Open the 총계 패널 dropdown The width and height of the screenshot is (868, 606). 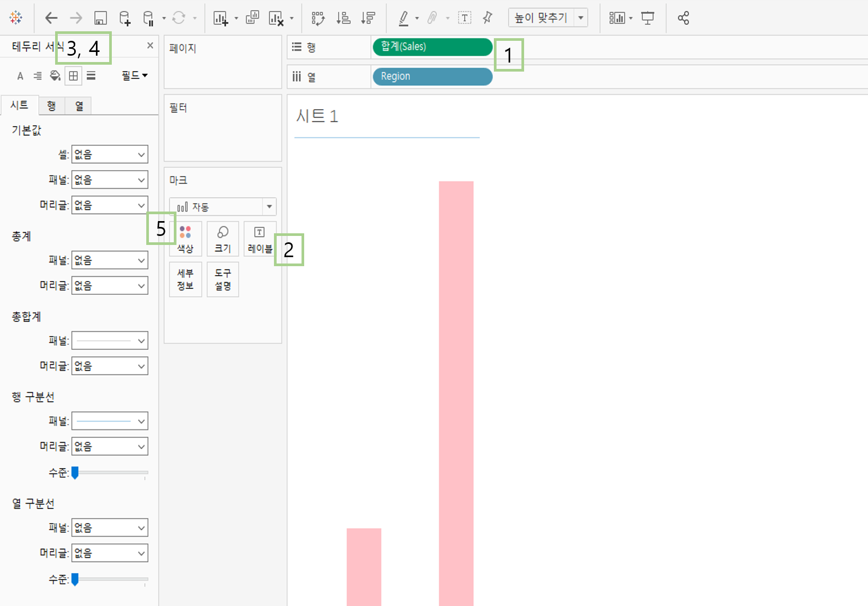tap(110, 260)
